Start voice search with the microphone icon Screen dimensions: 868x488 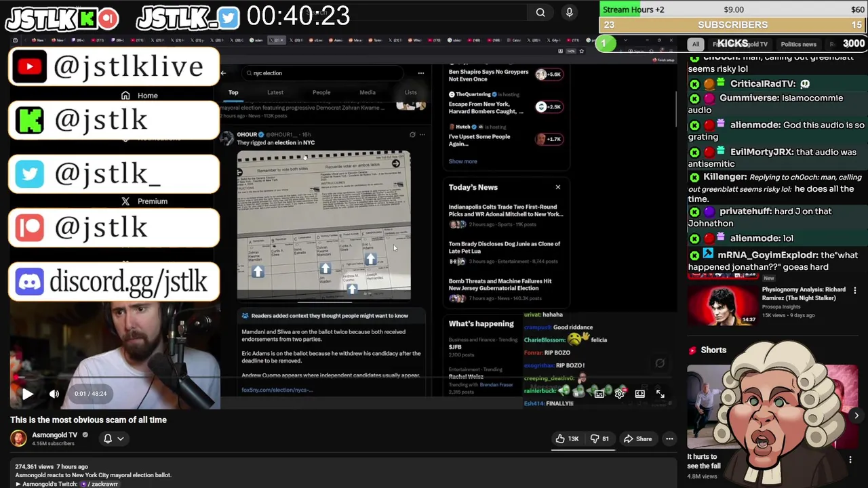point(570,12)
